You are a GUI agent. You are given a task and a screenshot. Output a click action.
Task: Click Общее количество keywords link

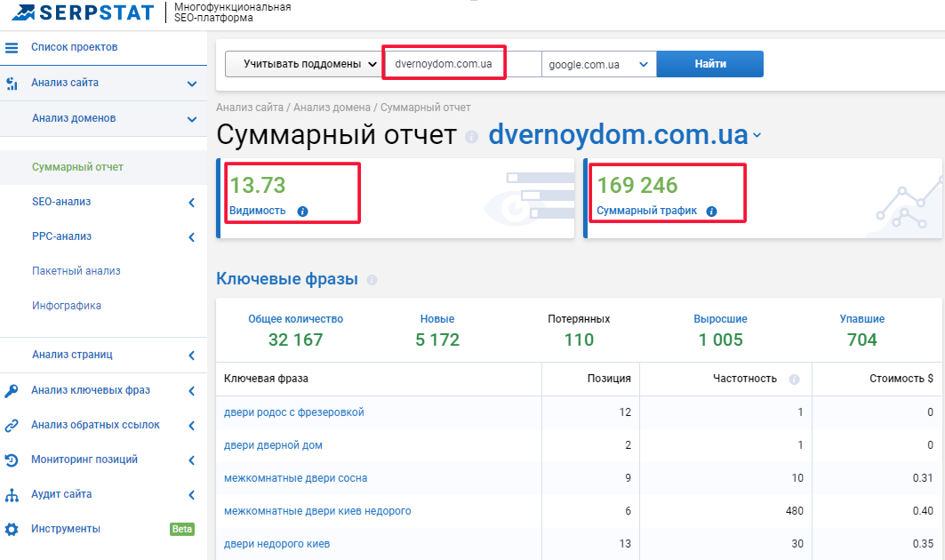(x=295, y=319)
